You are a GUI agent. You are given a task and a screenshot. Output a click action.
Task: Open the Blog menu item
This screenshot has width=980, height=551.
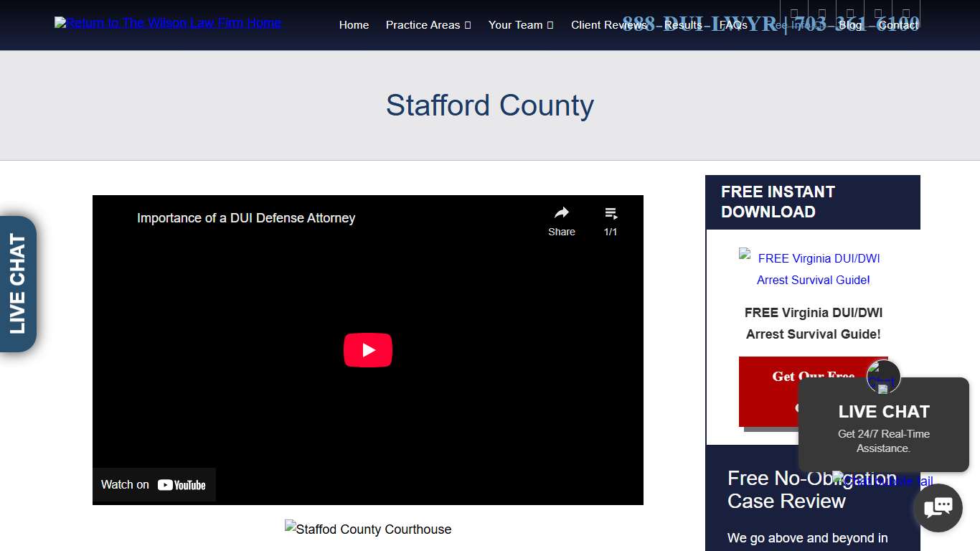coord(850,24)
